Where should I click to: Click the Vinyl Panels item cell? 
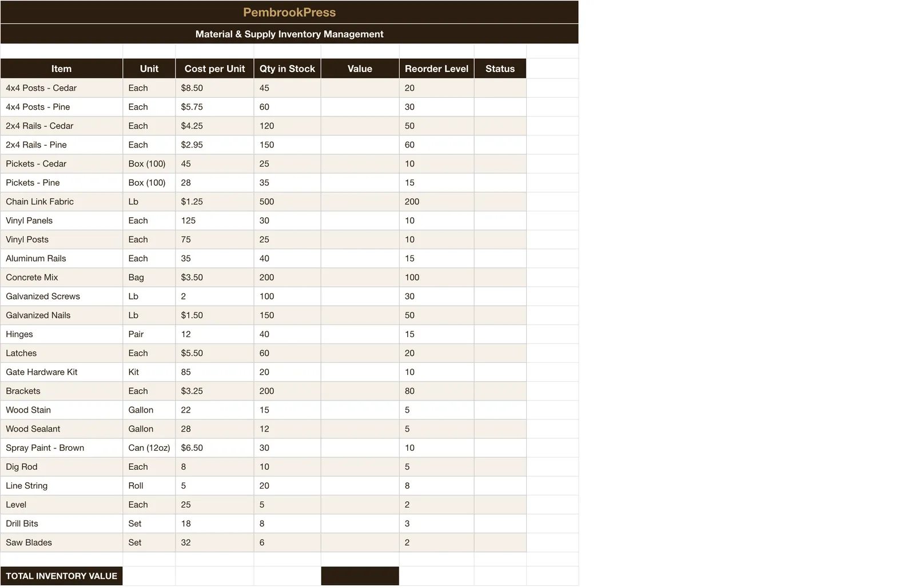(x=61, y=221)
